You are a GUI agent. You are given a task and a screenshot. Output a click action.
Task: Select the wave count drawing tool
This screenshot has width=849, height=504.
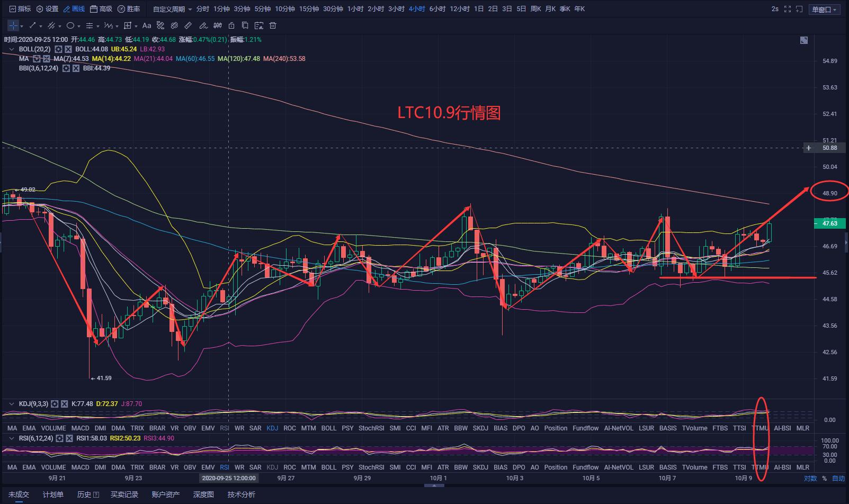[109, 25]
